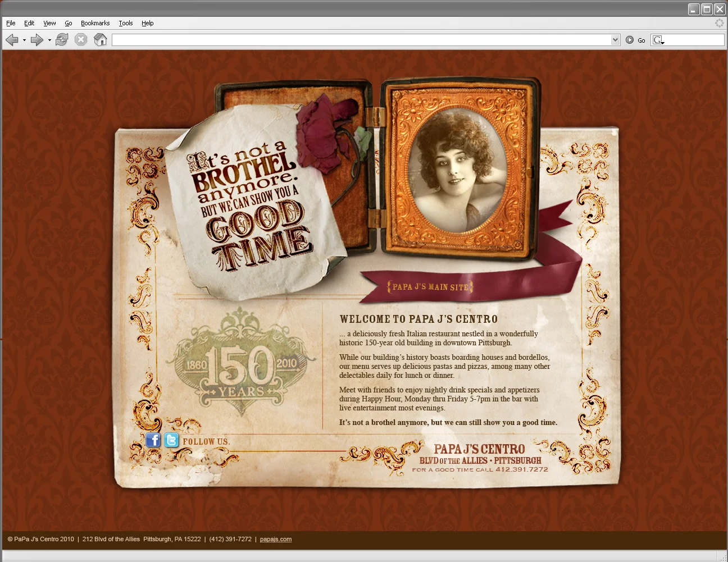Open the View menu

coord(49,23)
